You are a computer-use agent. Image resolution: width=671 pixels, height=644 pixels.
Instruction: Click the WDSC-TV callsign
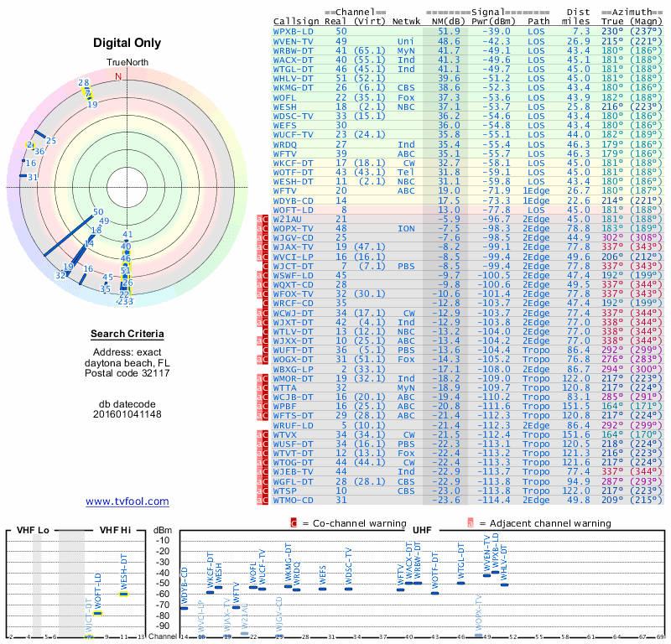pos(293,116)
